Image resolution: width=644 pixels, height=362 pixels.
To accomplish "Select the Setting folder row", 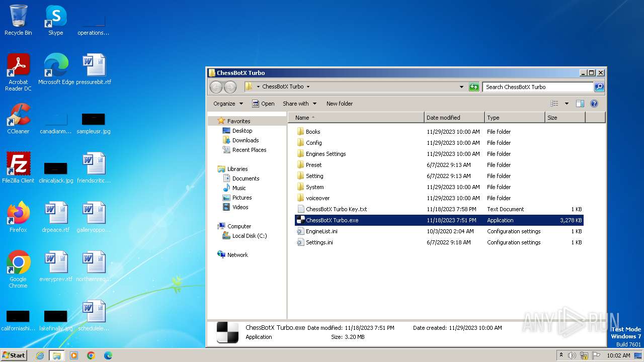I will [x=439, y=176].
